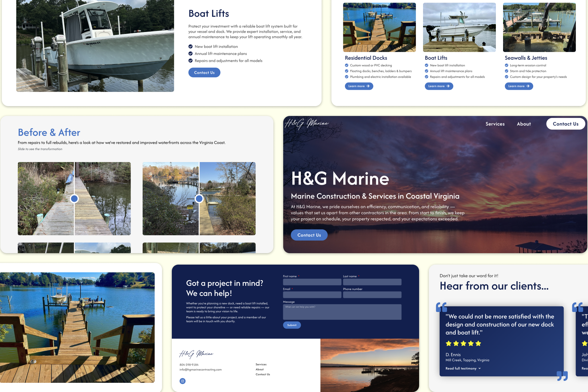Viewport: 588px width, 392px height.
Task: Grab slider handle on second before-after shoreline image
Action: [x=199, y=198]
